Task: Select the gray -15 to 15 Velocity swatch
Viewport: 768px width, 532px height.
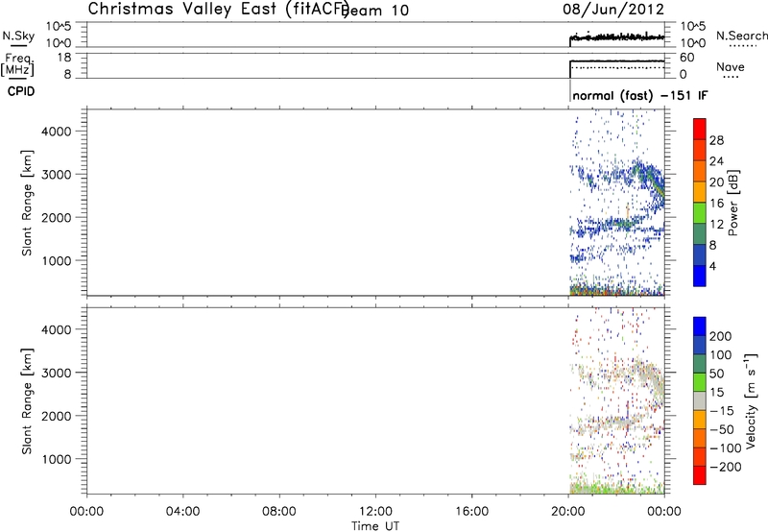Action: (x=700, y=400)
